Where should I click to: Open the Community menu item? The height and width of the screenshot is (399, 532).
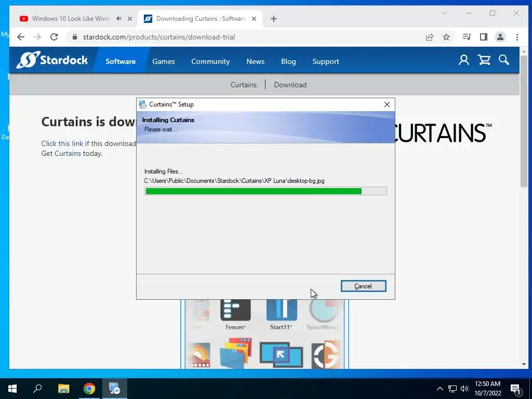[210, 61]
